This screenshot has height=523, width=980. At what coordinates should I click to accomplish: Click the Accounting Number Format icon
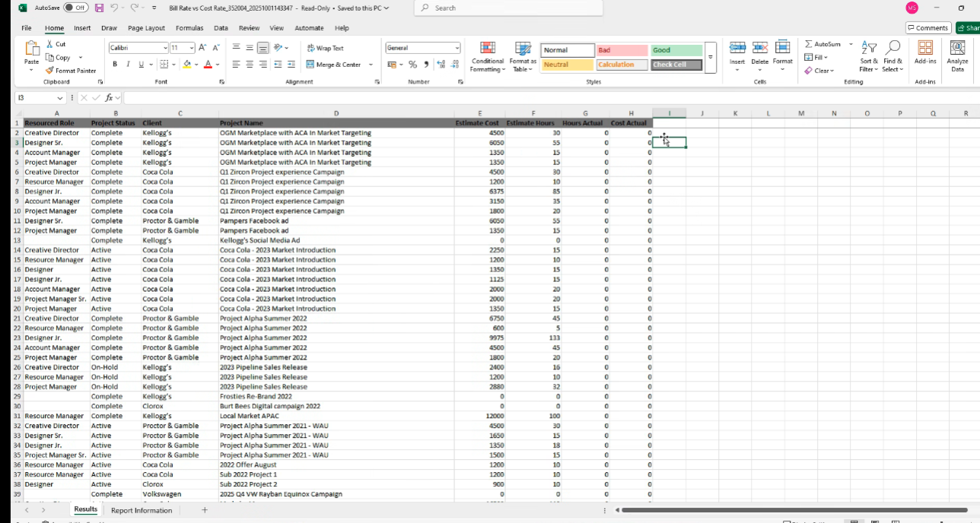pos(392,65)
